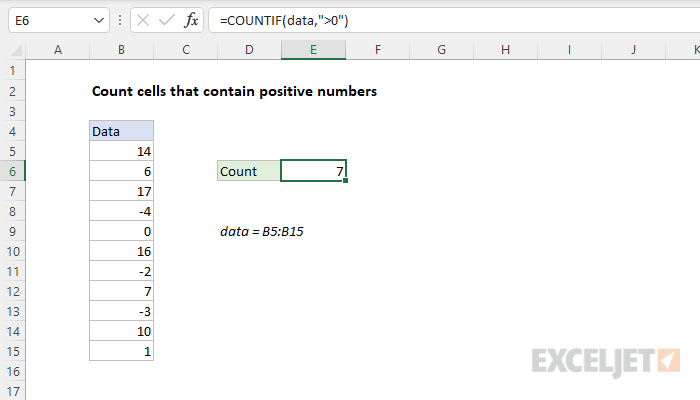
Task: Click the fill handle of cell E6
Action: [346, 180]
